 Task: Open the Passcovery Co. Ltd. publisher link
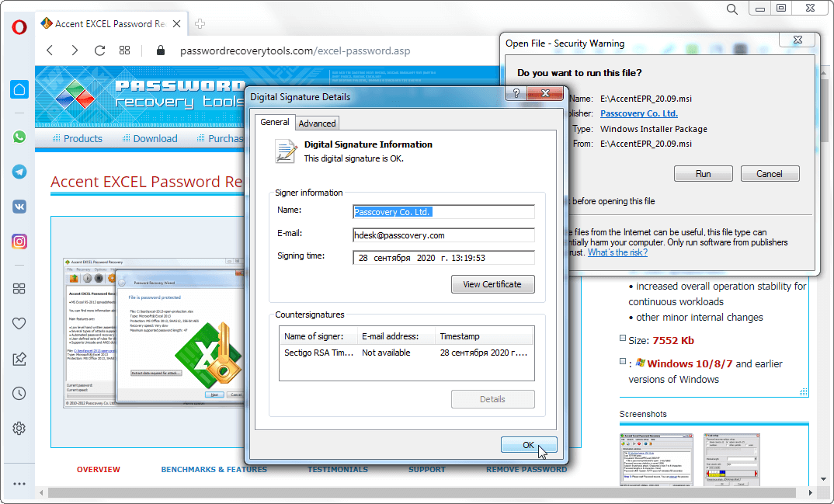pyautogui.click(x=638, y=113)
